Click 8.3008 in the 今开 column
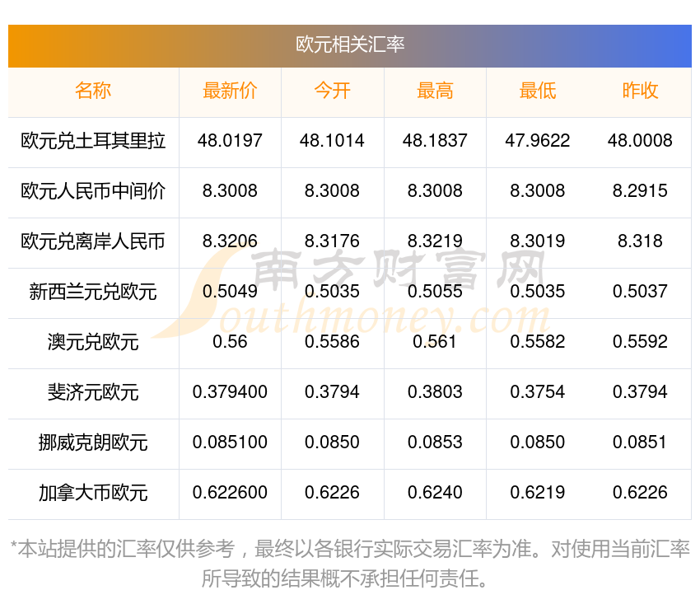The width and height of the screenshot is (700, 604). (332, 191)
